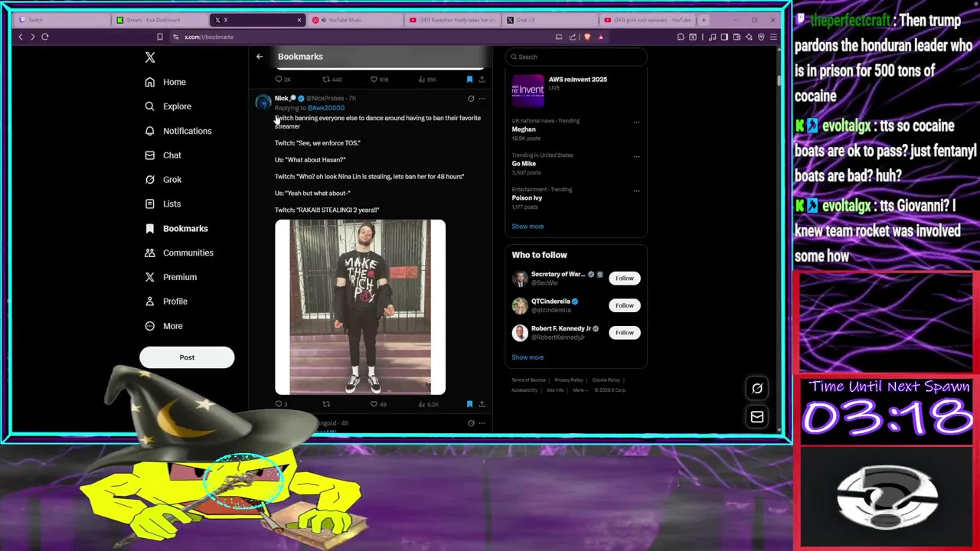Open Nick's profile avatar
This screenshot has width=980, height=551.
tap(263, 103)
